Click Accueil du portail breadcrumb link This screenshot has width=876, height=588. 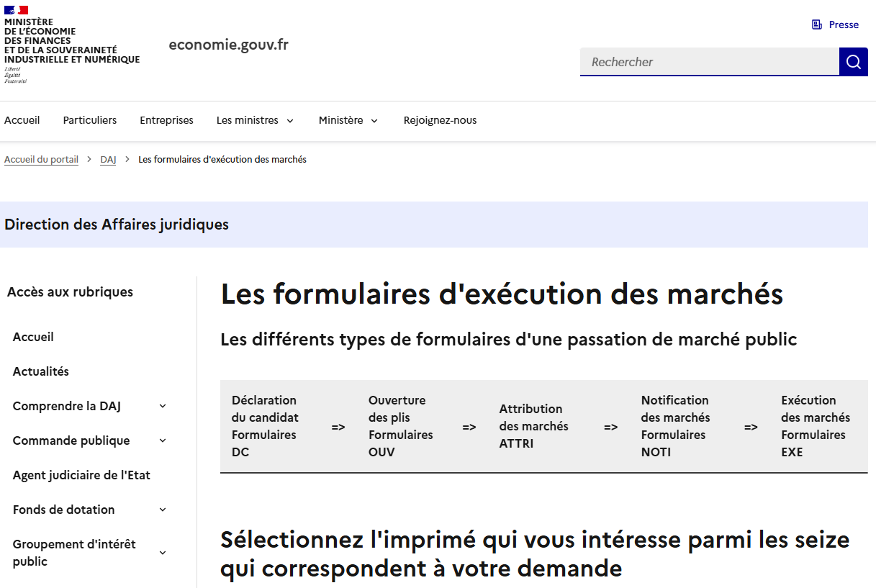click(x=41, y=159)
